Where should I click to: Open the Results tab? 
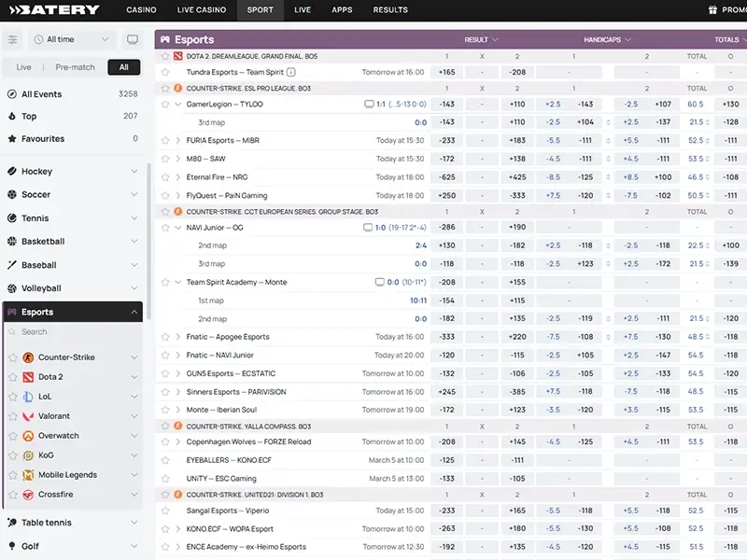point(390,10)
